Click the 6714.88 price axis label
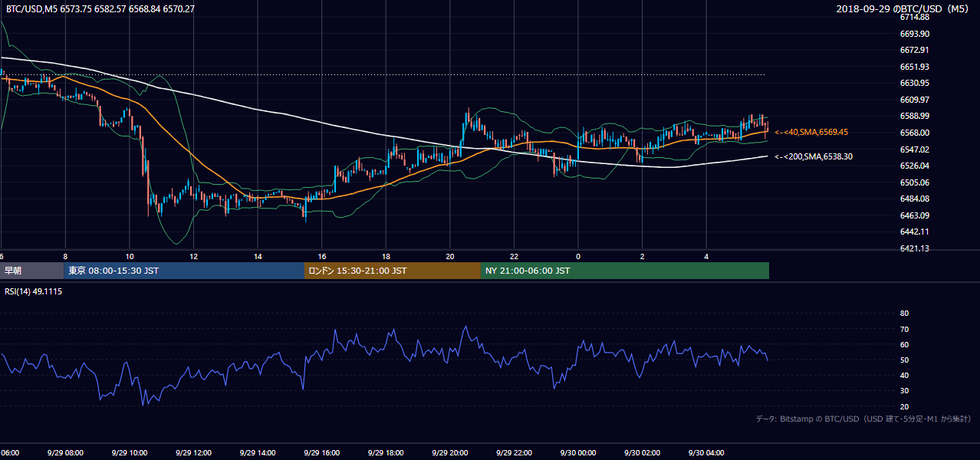This screenshot has width=980, height=460. (915, 17)
